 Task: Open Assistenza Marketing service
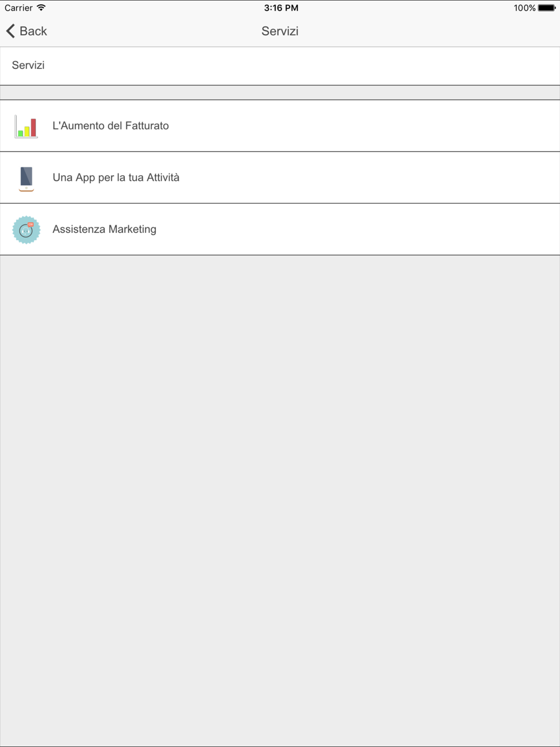(104, 230)
